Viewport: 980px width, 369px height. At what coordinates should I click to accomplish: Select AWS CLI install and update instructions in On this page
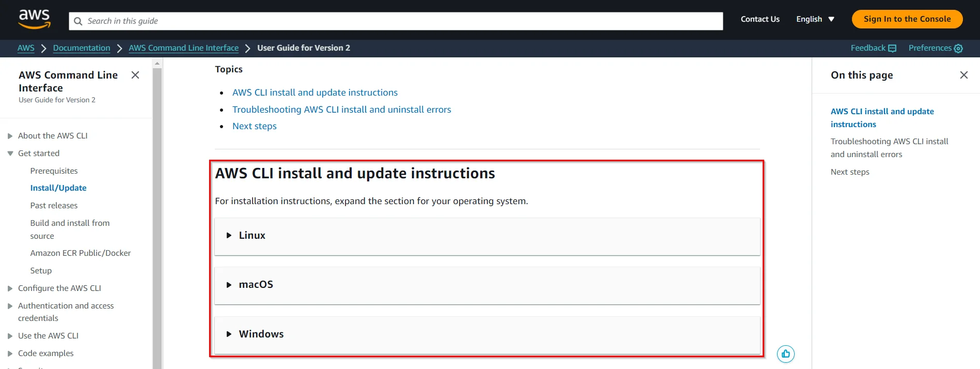(882, 118)
